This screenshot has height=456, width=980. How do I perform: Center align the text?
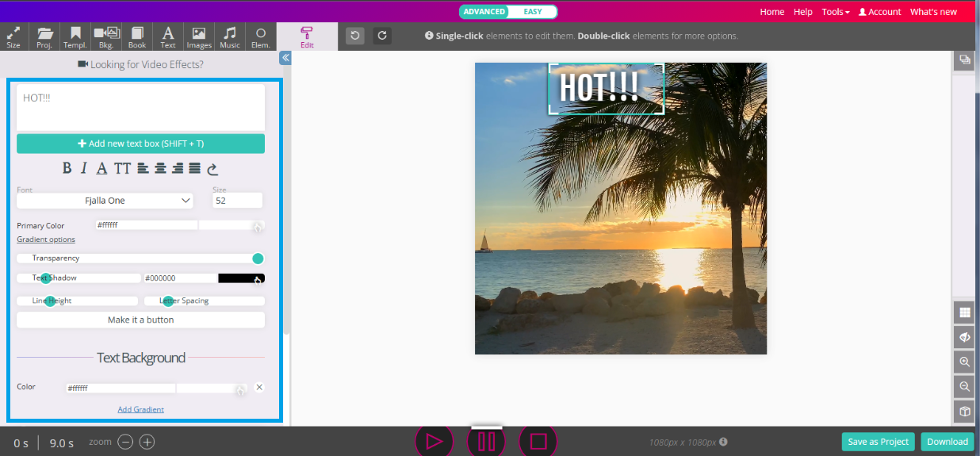click(160, 168)
